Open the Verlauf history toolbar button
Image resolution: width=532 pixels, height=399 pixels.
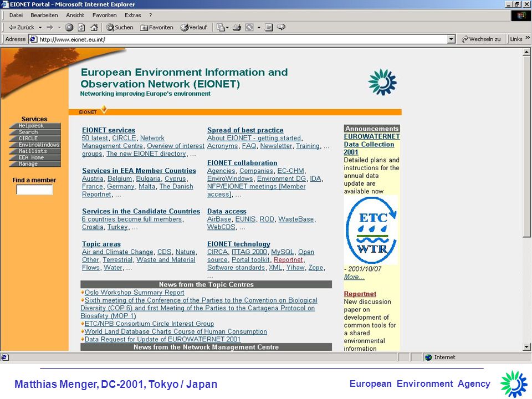[x=193, y=28]
